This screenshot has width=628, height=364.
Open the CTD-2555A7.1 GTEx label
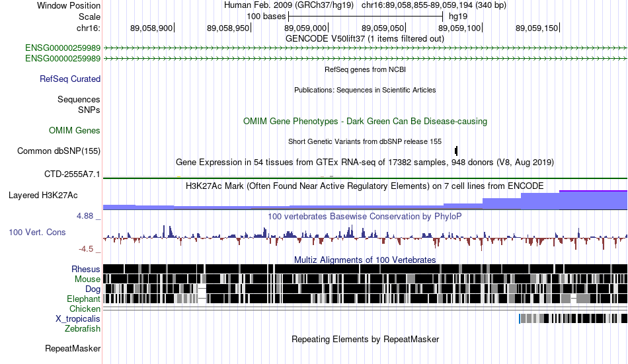coord(72,174)
